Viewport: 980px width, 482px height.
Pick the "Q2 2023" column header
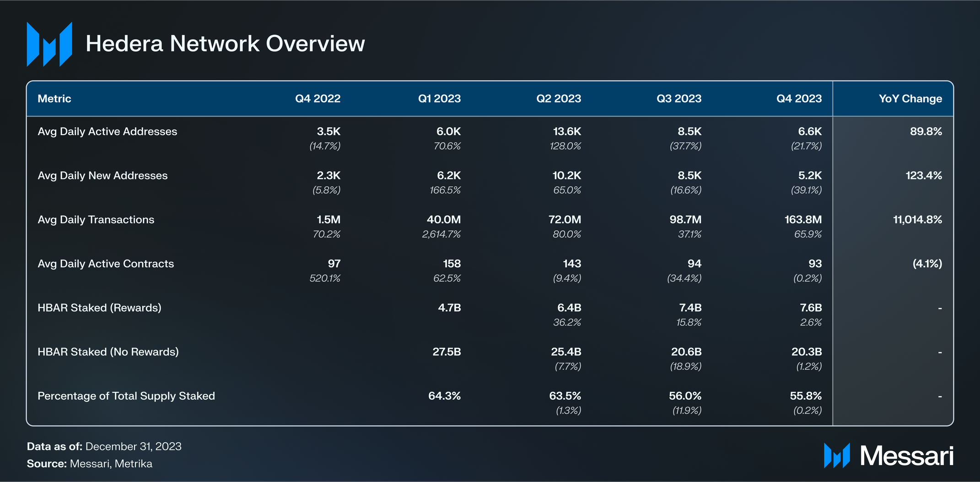559,99
